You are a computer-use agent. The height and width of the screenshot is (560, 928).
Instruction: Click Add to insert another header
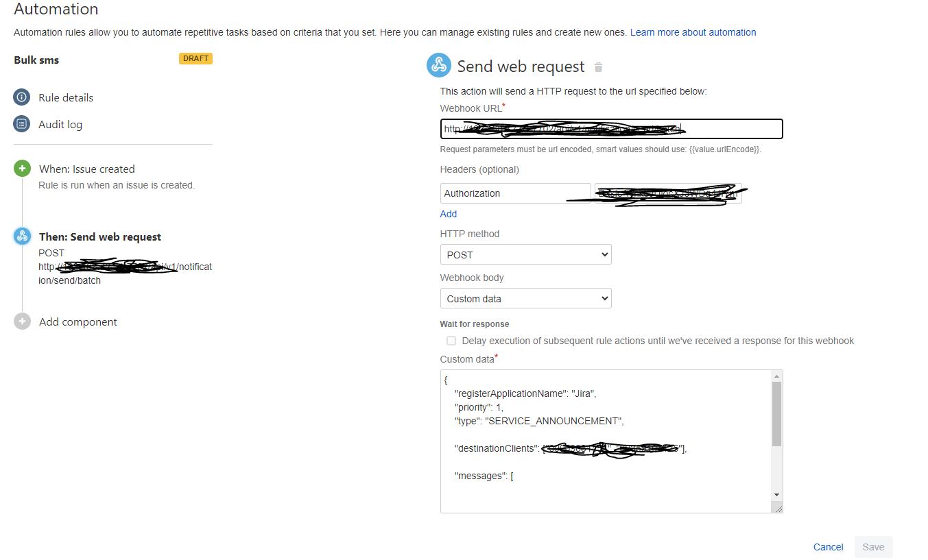448,214
